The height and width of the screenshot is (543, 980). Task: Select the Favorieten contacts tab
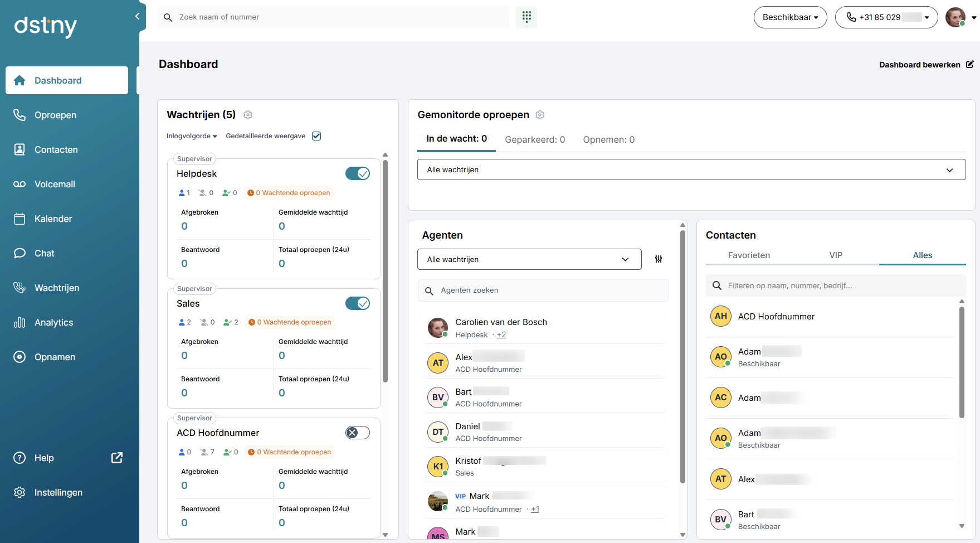748,255
